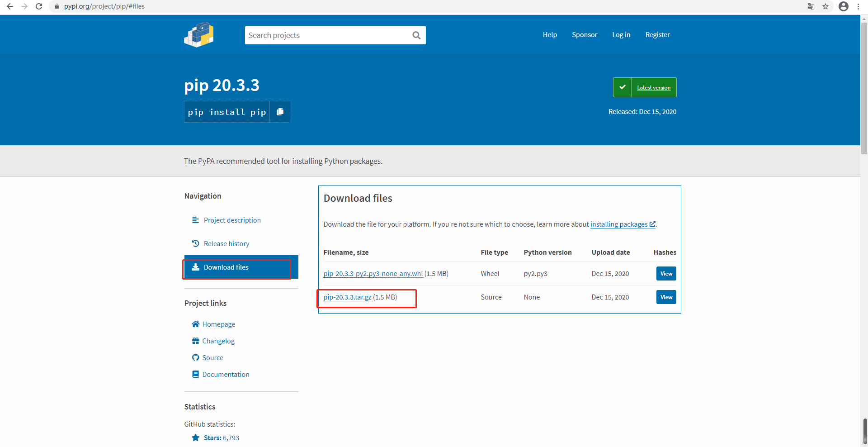Click the None Python version cell
The width and height of the screenshot is (868, 447).
tap(532, 297)
